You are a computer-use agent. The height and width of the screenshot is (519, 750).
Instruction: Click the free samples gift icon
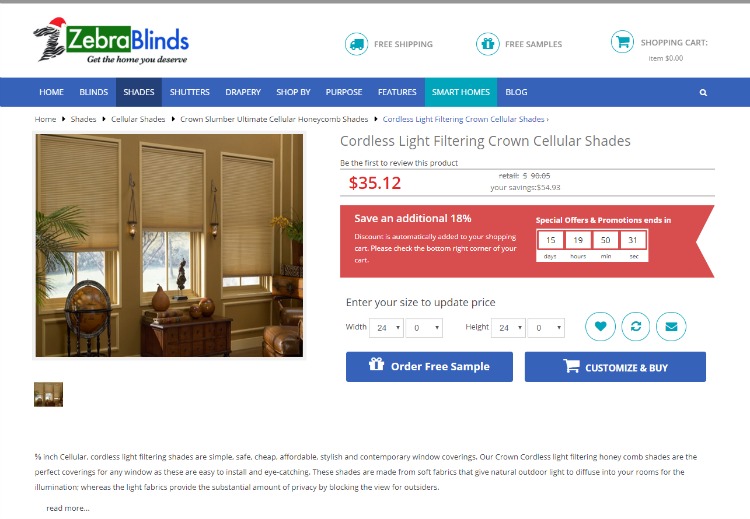point(487,44)
